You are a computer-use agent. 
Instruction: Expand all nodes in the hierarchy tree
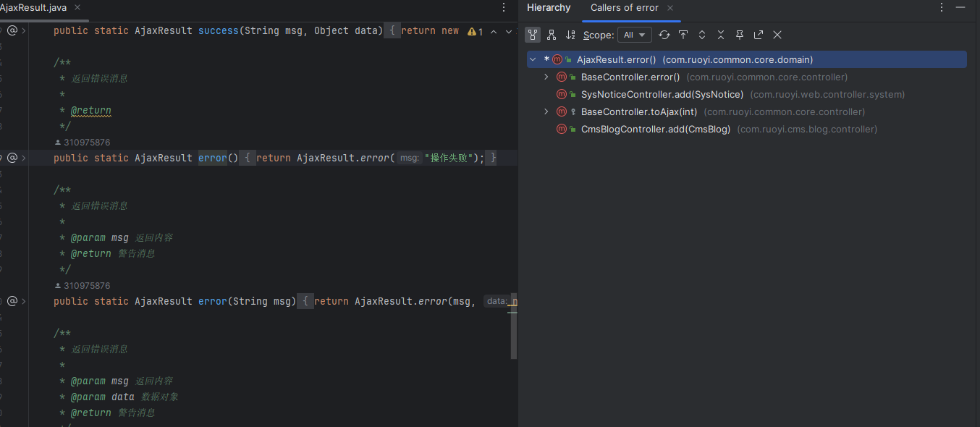click(x=702, y=35)
